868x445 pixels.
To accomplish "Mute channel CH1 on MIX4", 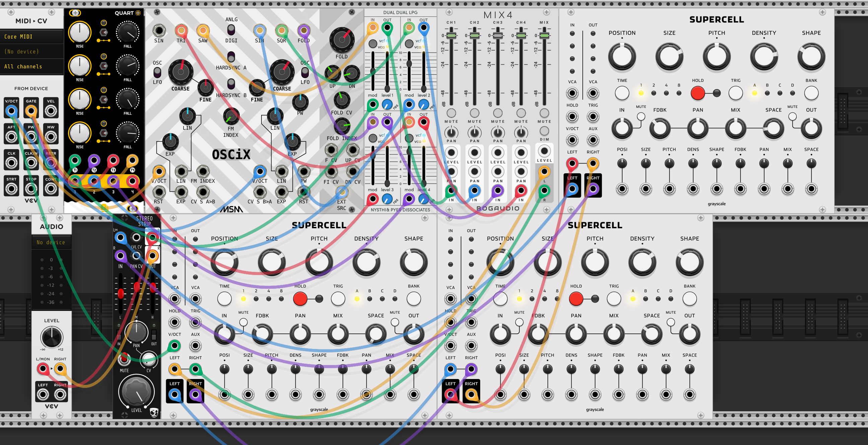I will pos(451,113).
